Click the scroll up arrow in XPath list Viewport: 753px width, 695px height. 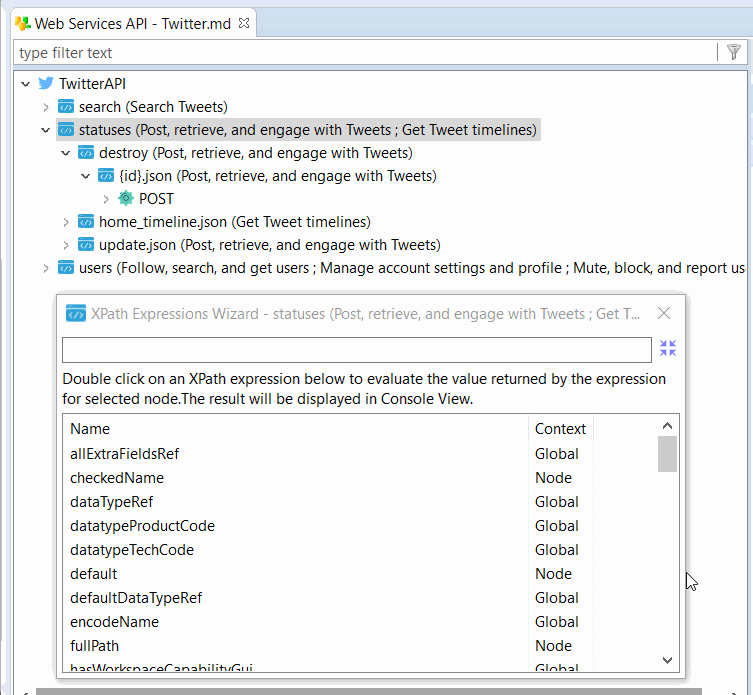[667, 426]
